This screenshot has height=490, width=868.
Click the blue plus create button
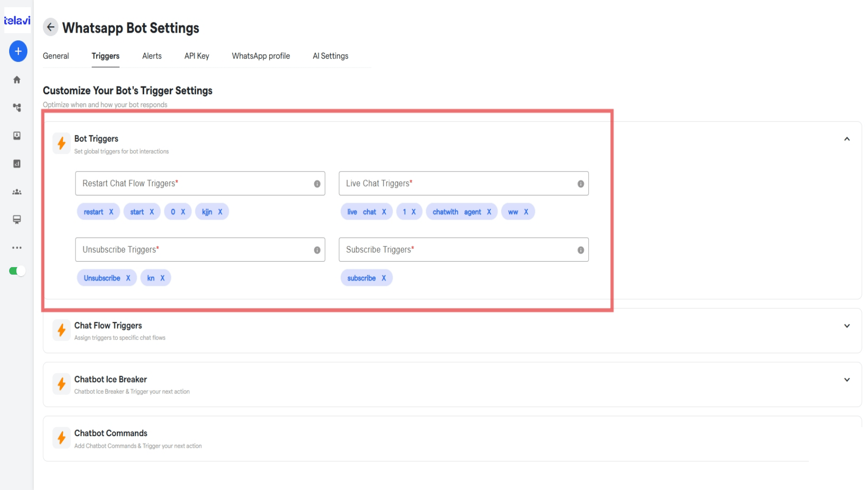[x=18, y=51]
